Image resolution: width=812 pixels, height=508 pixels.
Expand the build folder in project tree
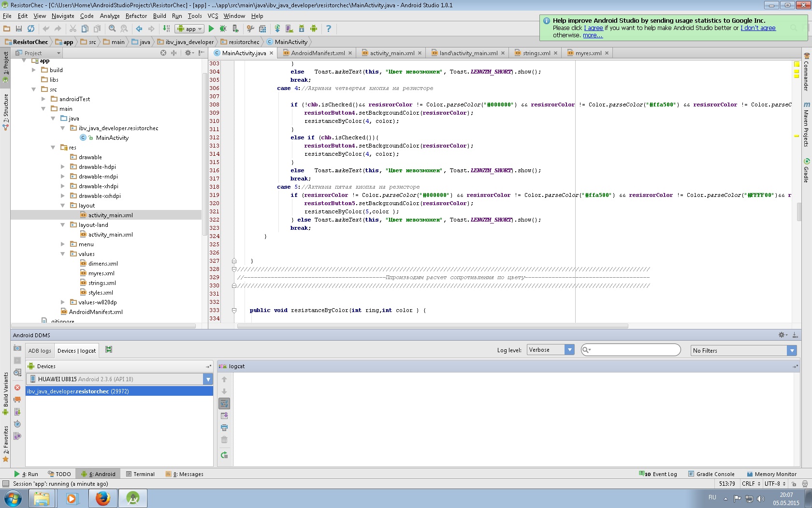[x=34, y=70]
